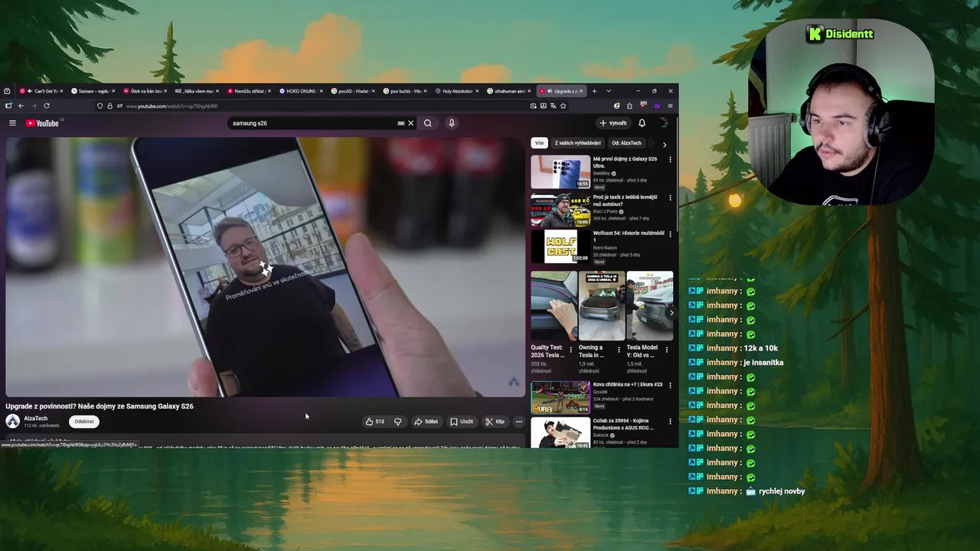Screen dimensions: 980x551
Task: Expand the list all tabs dropdown
Action: pyautogui.click(x=609, y=91)
